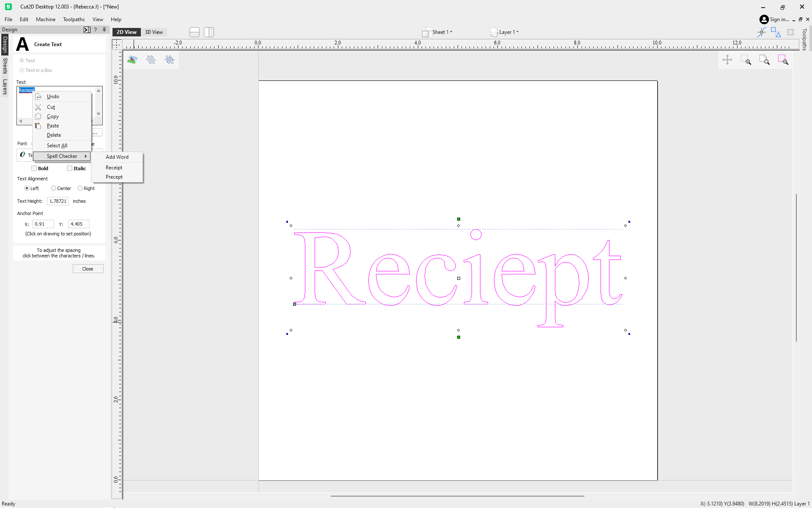This screenshot has width=812, height=508.
Task: Open the Machine menu
Action: point(46,19)
